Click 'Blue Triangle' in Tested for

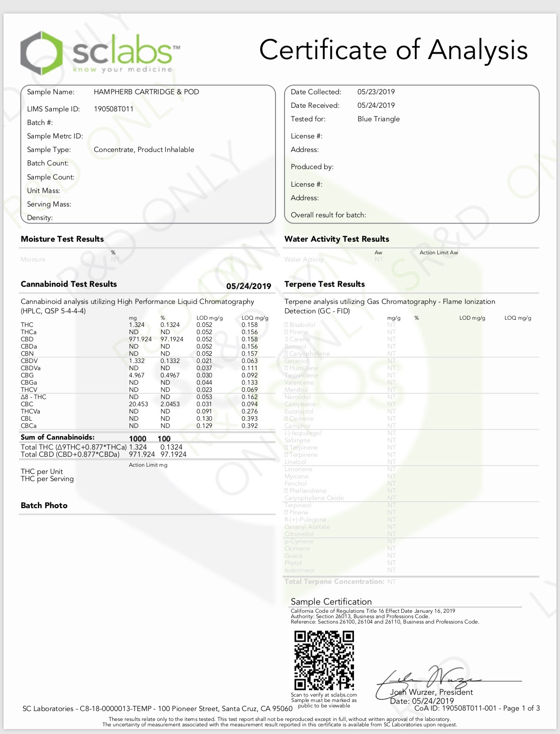coord(379,119)
